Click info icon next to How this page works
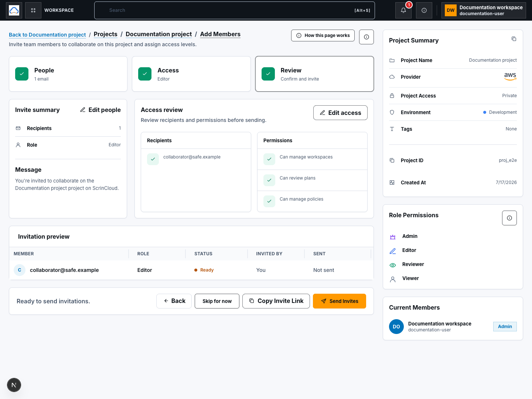The image size is (532, 399). (366, 37)
